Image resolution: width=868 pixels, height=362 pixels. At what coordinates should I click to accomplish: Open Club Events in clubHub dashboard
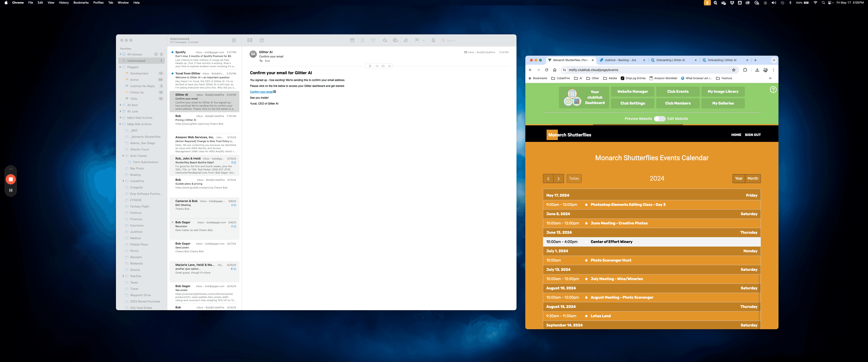[x=678, y=91]
